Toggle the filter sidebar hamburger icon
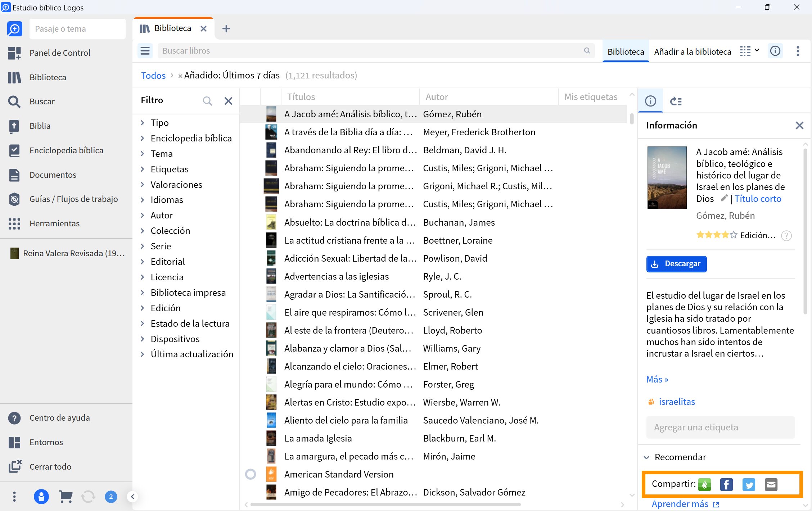The image size is (812, 511). pyautogui.click(x=145, y=51)
